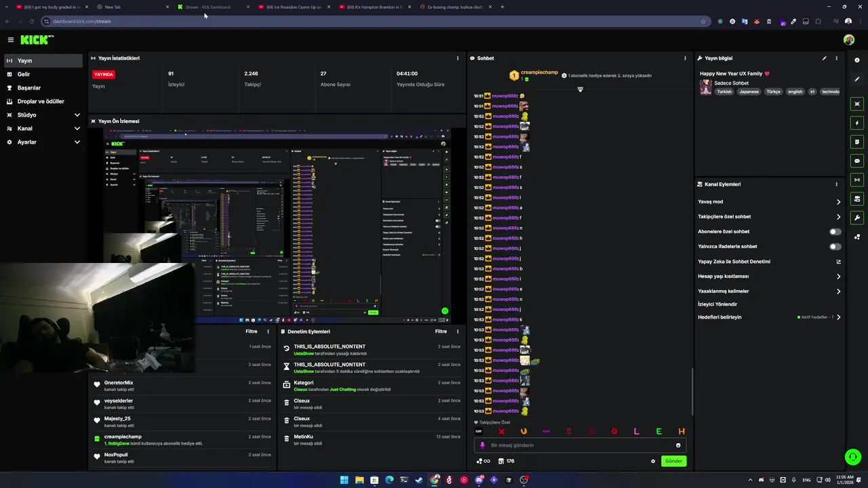Toggle Yalnızca ifadelerle sohbet switch

(835, 247)
